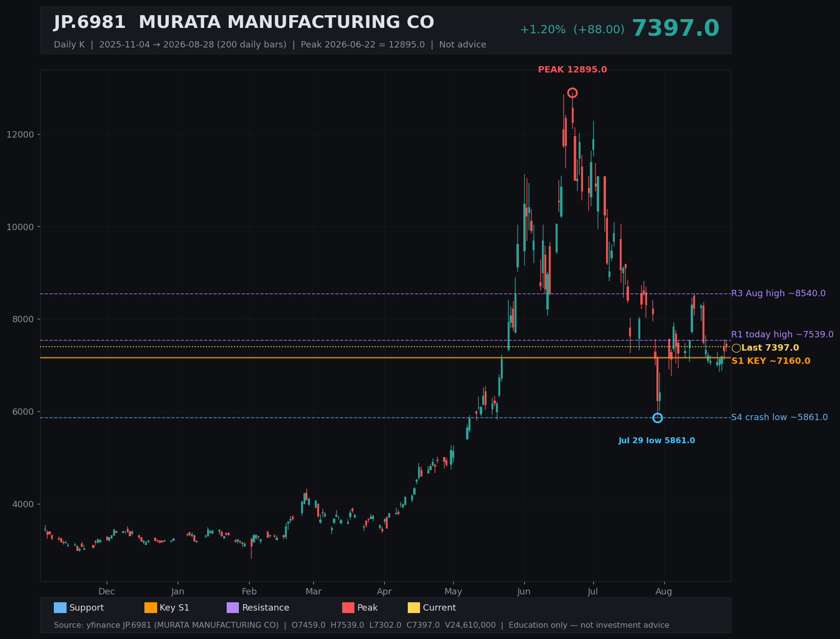The width and height of the screenshot is (840, 639).
Task: Click the blue Jul 29 low circle marker
Action: (657, 418)
